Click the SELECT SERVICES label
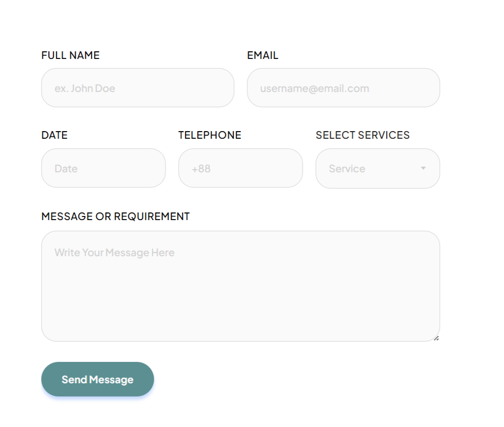504x427 pixels. 363,135
